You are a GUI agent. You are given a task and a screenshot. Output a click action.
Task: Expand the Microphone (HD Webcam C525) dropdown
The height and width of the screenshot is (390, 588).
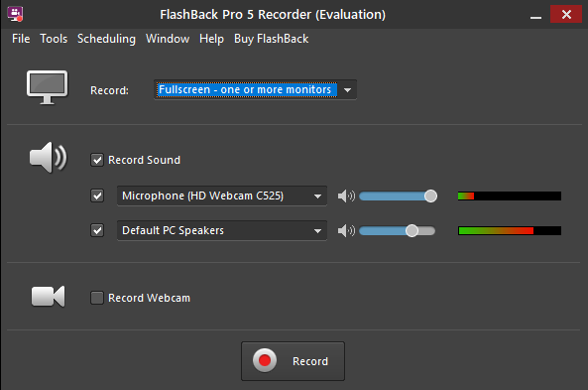pyautogui.click(x=222, y=195)
